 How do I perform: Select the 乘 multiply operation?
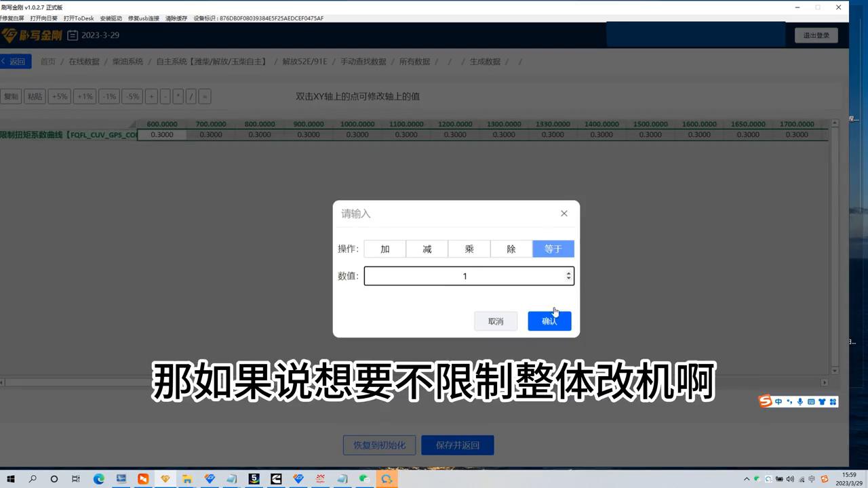point(469,249)
